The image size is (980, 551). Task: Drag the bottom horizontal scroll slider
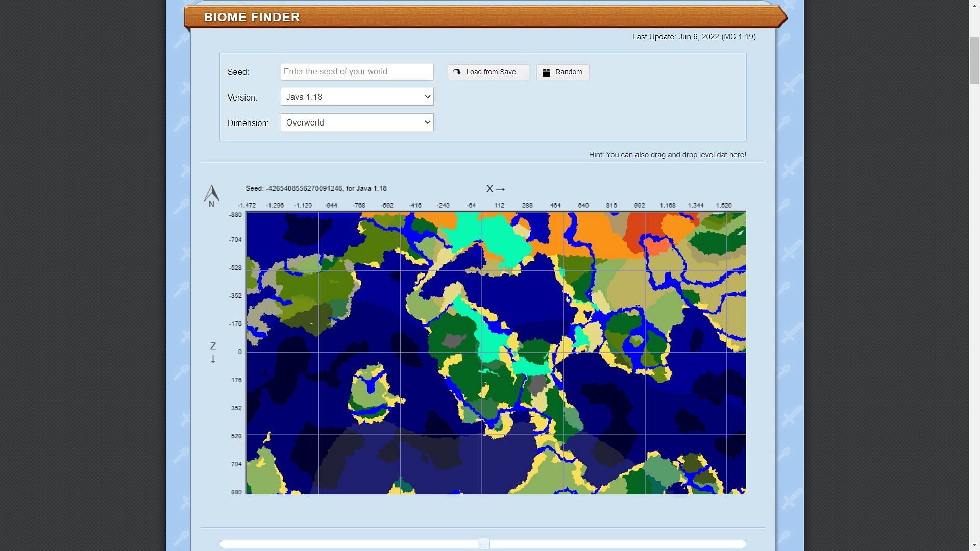click(483, 543)
